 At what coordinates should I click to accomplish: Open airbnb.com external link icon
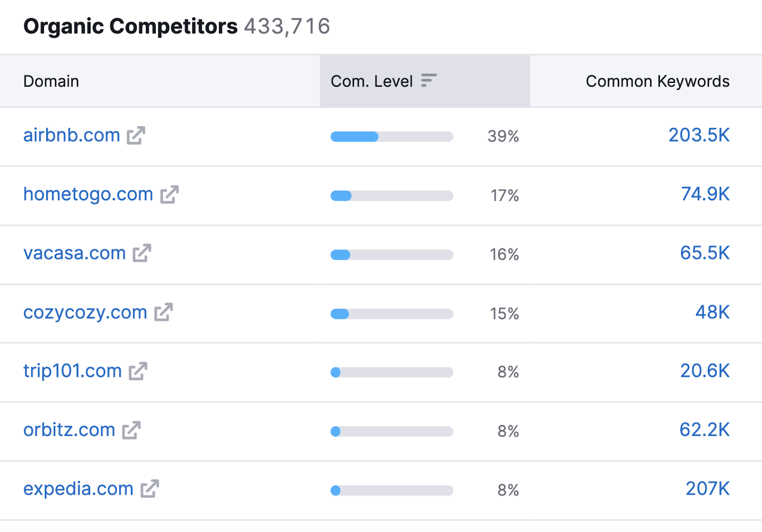(136, 136)
